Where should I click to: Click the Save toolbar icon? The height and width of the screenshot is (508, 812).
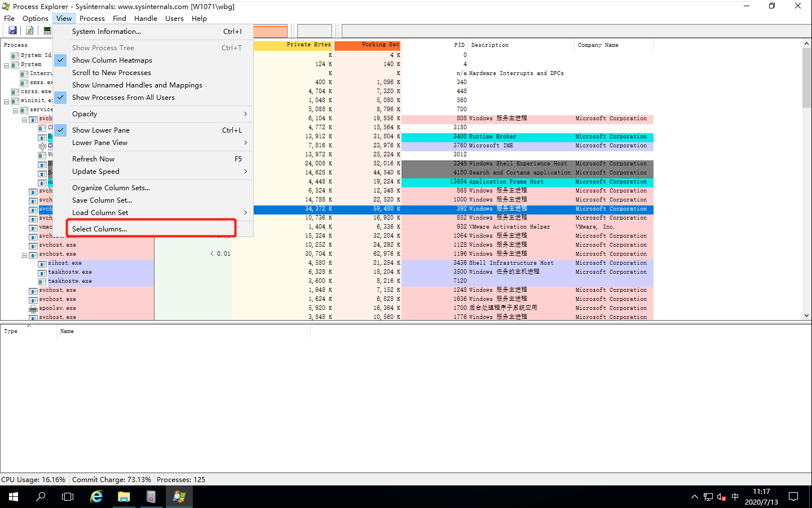pos(12,30)
